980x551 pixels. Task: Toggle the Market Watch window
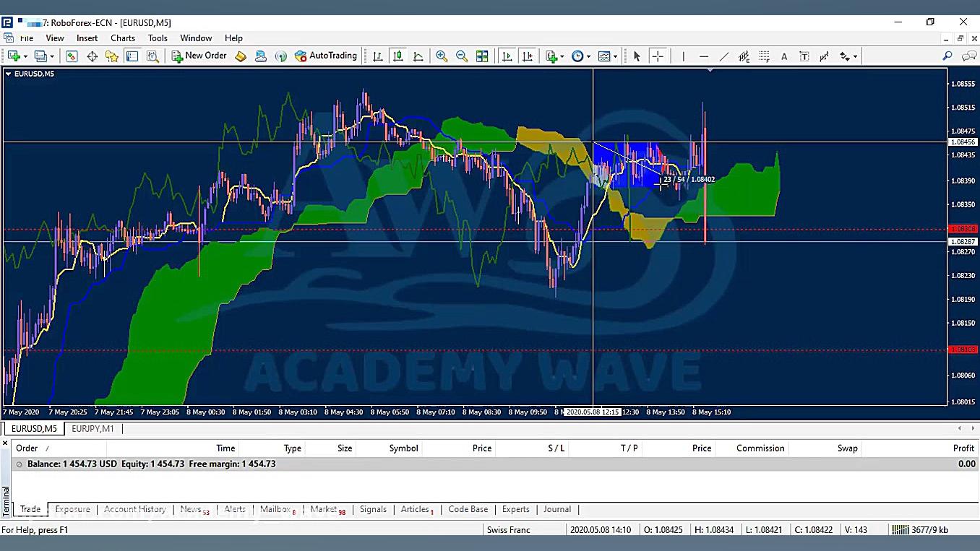72,56
